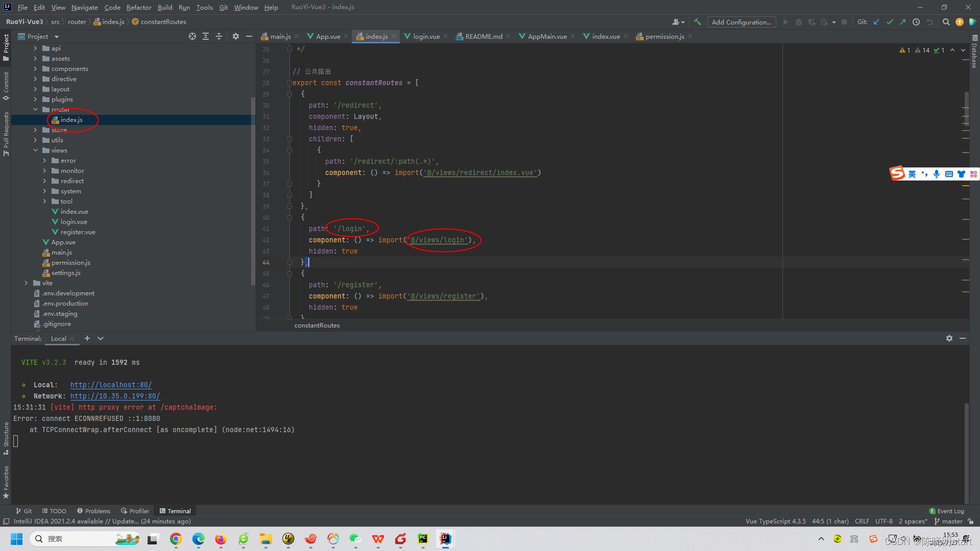
Task: Open terminal settings gear icon
Action: point(949,338)
